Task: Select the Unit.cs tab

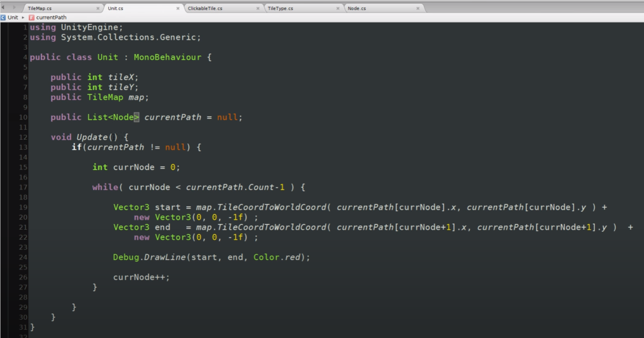Action: pos(116,8)
